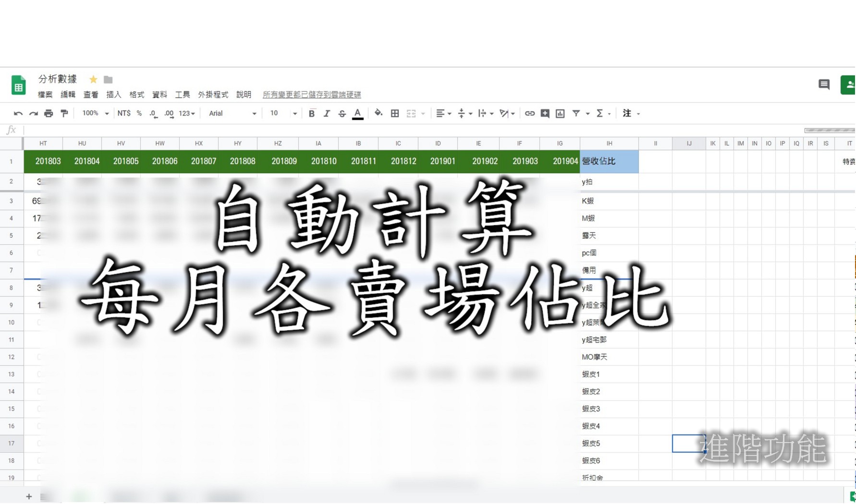Toggle italic formatting
856x504 pixels.
(x=327, y=113)
